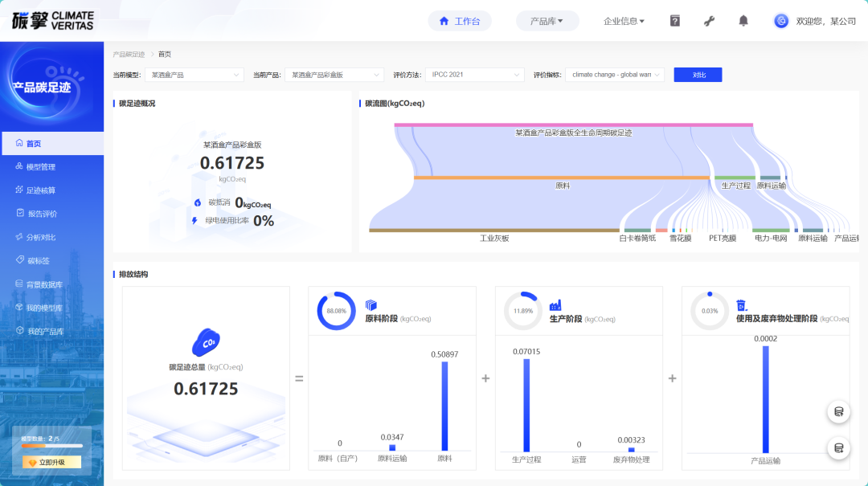868x486 pixels.
Task: Click the help question mark icon
Action: [675, 21]
